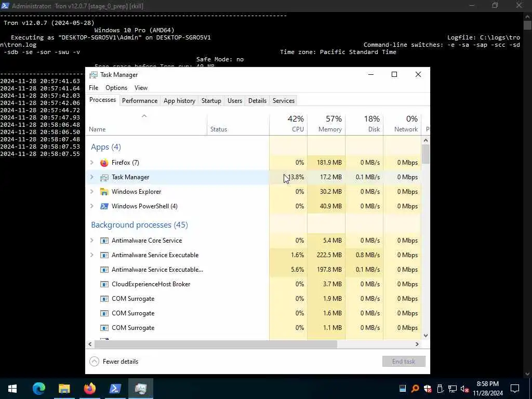Launch Microsoft Edge from taskbar
This screenshot has height=399, width=532.
pos(38,389)
